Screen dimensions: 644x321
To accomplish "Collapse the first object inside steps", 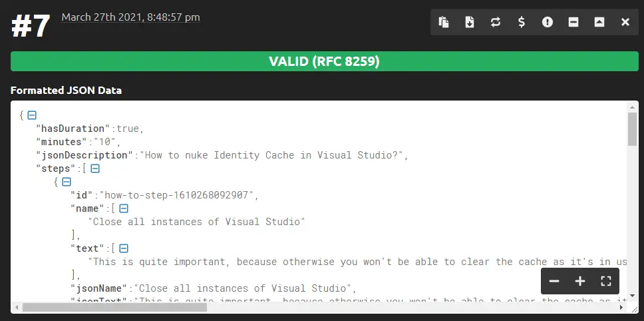I will pyautogui.click(x=67, y=182).
